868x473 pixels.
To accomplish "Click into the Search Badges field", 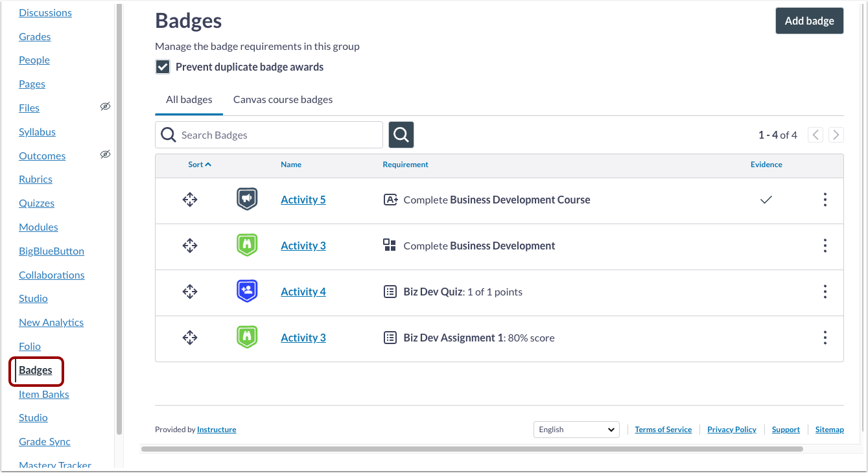I will click(x=269, y=135).
